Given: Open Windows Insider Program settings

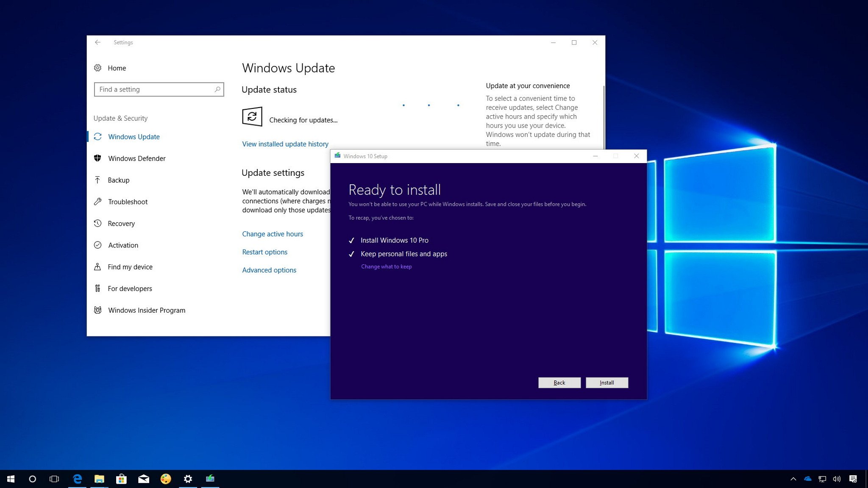Looking at the screenshot, I should coord(146,310).
